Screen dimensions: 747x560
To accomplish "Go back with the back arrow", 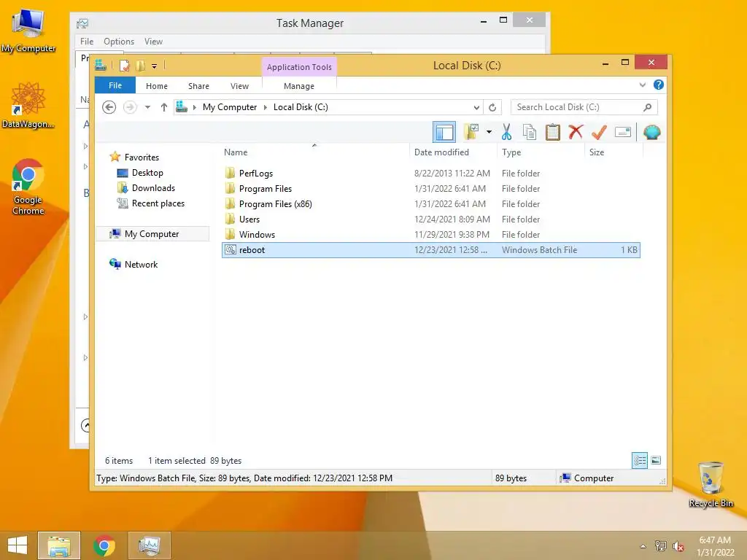I will tap(109, 107).
